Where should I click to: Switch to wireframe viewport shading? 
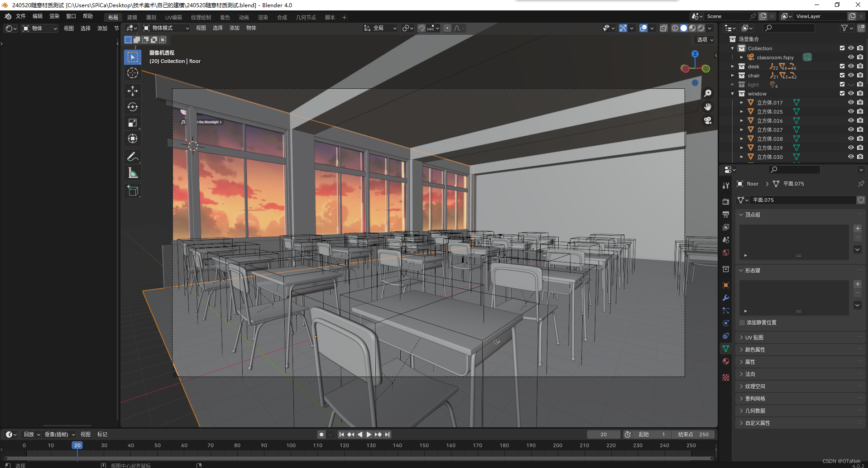pos(675,28)
